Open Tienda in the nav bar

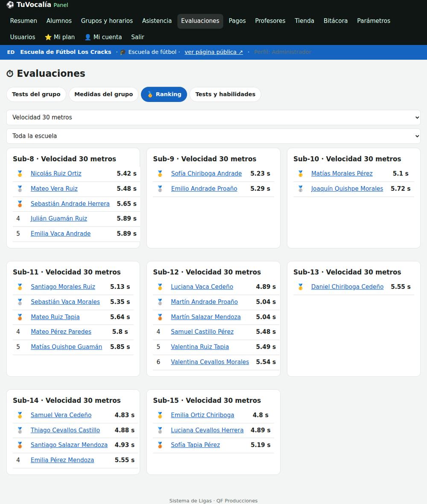pyautogui.click(x=304, y=21)
